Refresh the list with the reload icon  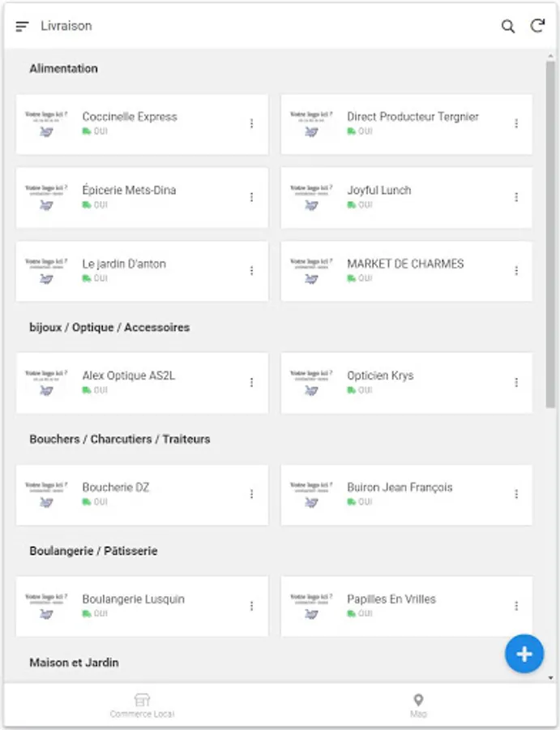[x=537, y=26]
